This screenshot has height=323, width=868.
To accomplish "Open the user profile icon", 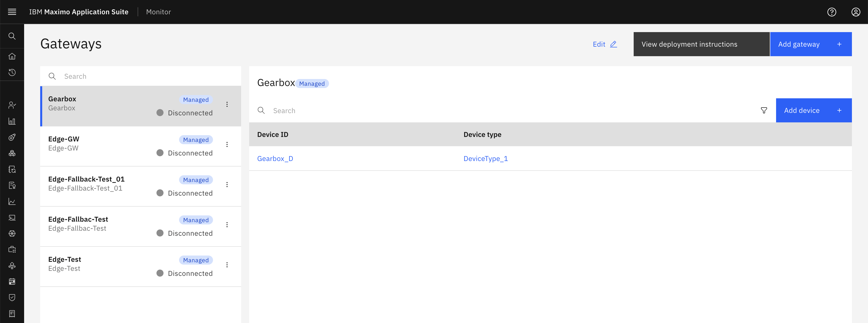I will pos(855,12).
